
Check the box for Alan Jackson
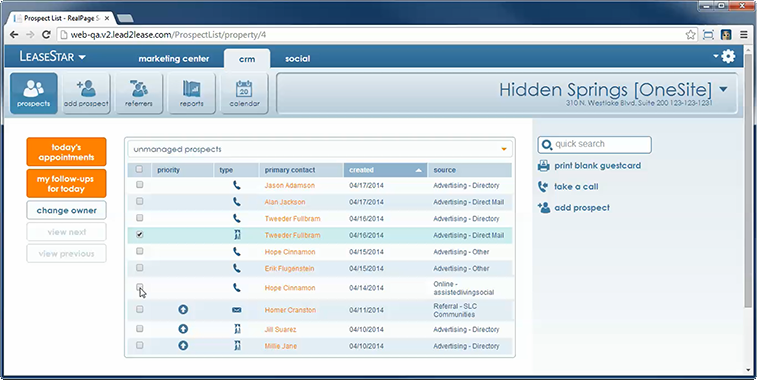click(x=140, y=201)
